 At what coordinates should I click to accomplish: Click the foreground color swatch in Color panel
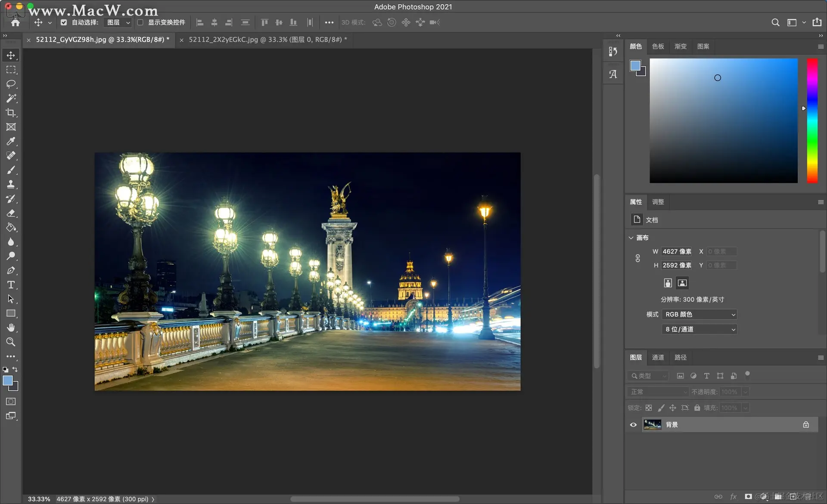[x=635, y=65]
